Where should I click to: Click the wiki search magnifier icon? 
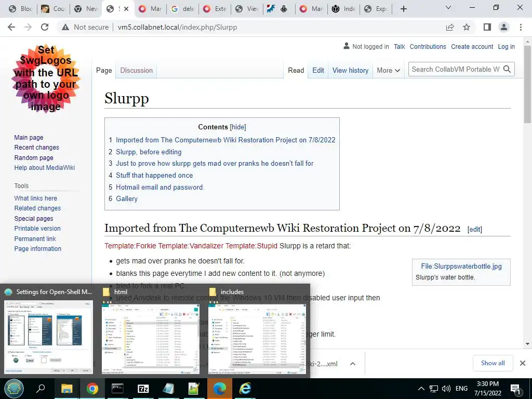(507, 69)
